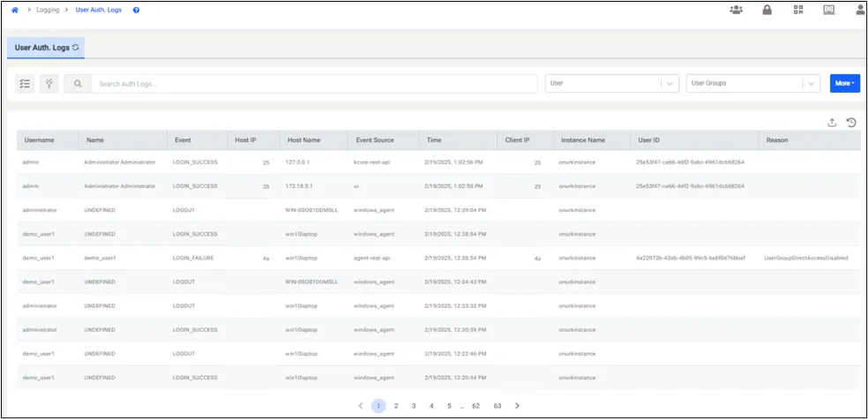Click the 12:22:46 PM time cell
This screenshot has width=868, height=419.
coord(455,354)
